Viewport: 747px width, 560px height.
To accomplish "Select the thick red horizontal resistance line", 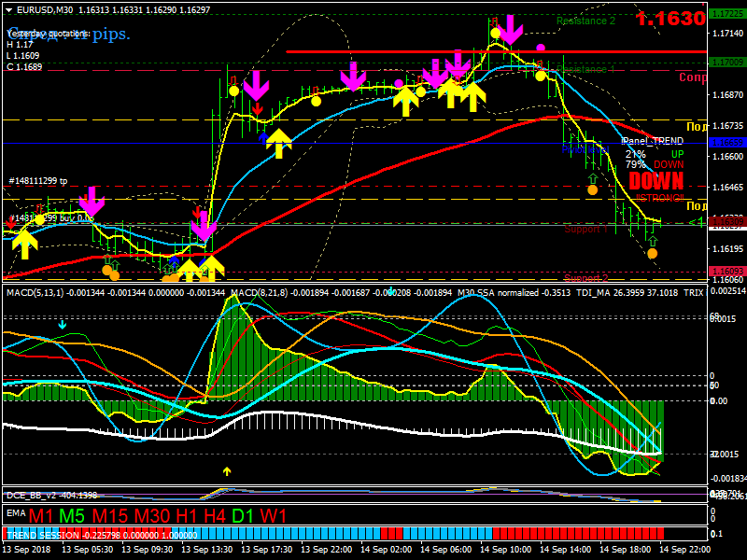I will (496, 51).
